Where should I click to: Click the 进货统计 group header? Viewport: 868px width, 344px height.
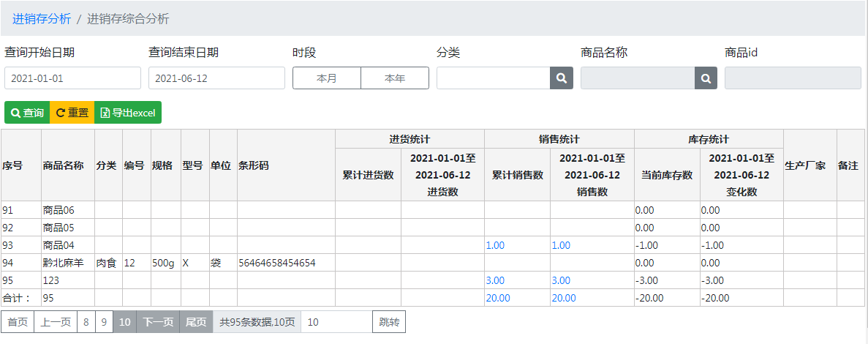(410, 139)
